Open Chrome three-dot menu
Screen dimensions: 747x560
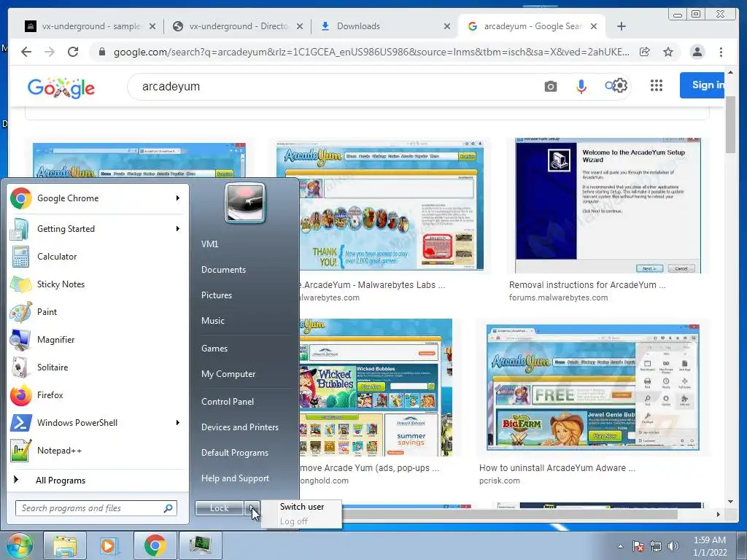[721, 52]
